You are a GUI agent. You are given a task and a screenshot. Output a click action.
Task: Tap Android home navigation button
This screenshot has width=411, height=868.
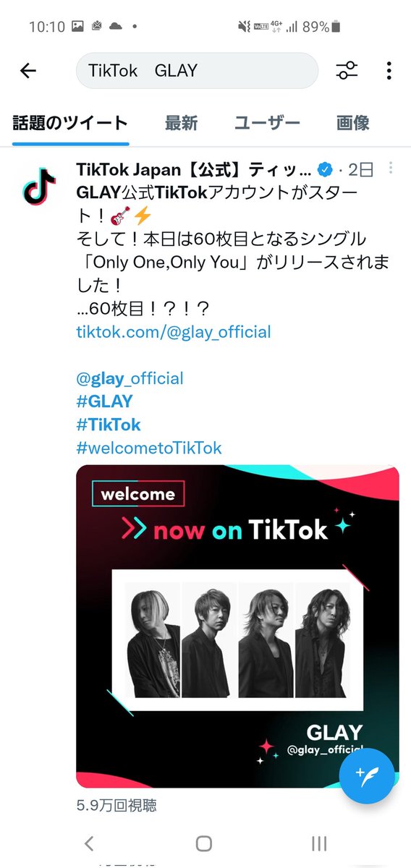coord(204,843)
